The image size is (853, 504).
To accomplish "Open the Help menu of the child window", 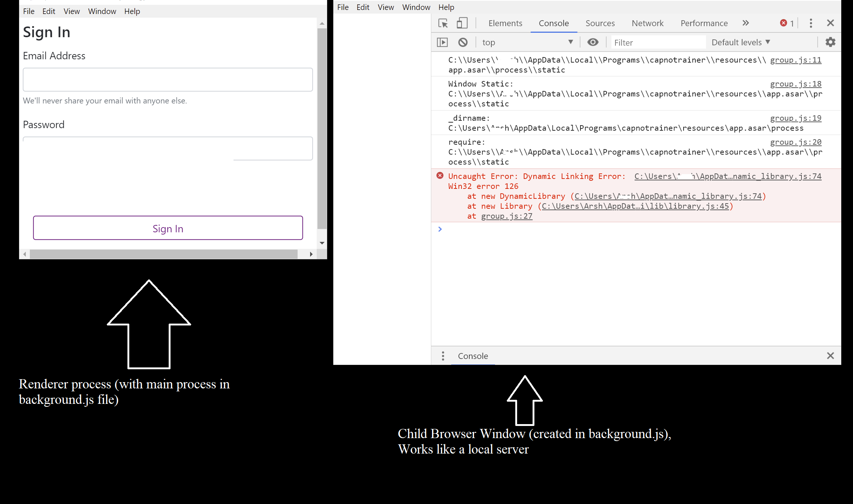I will click(x=446, y=7).
